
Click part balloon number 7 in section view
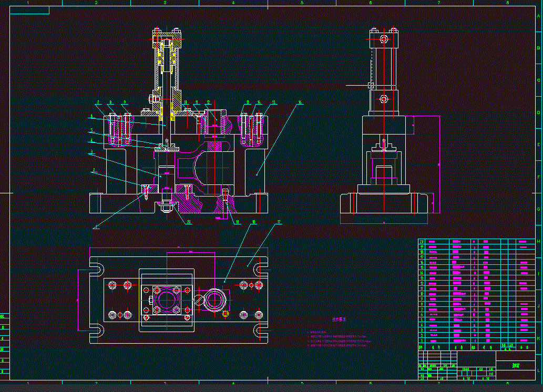[98, 102]
